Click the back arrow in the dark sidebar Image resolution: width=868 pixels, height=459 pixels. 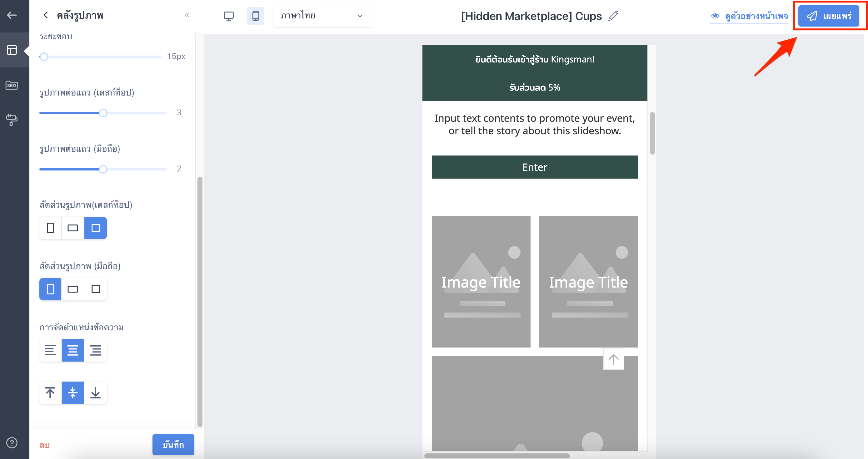12,15
